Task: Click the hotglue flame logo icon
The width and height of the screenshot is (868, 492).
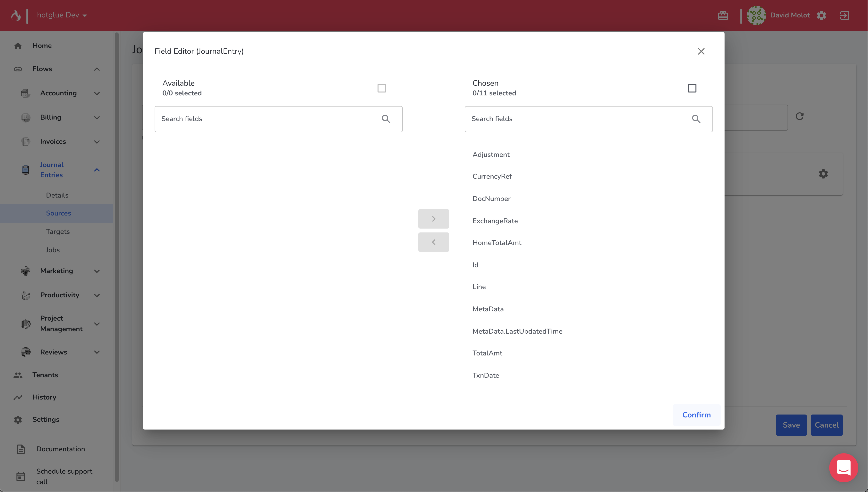Action: click(x=16, y=15)
